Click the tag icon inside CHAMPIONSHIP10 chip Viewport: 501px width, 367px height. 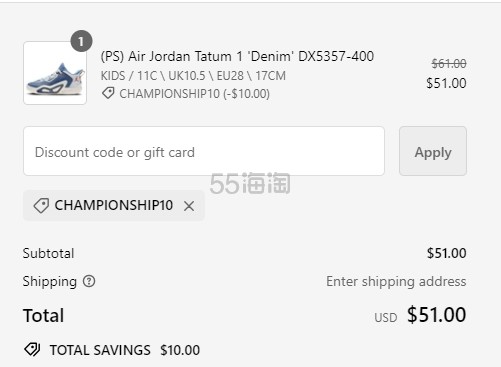[41, 206]
